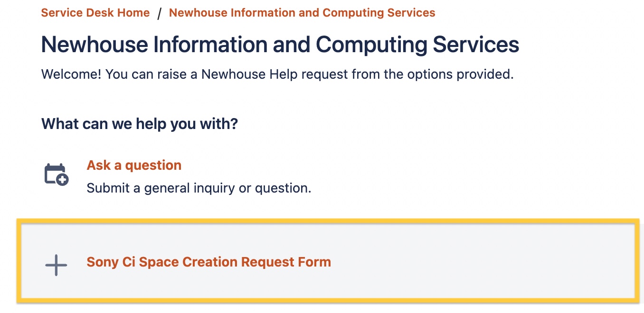644x313 pixels.
Task: Click the slash separator in the breadcrumb
Action: (x=160, y=13)
